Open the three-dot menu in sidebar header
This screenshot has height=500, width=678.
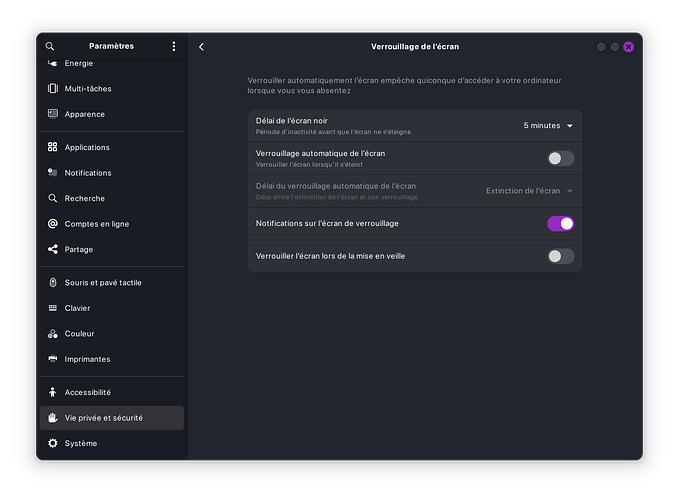coord(174,46)
